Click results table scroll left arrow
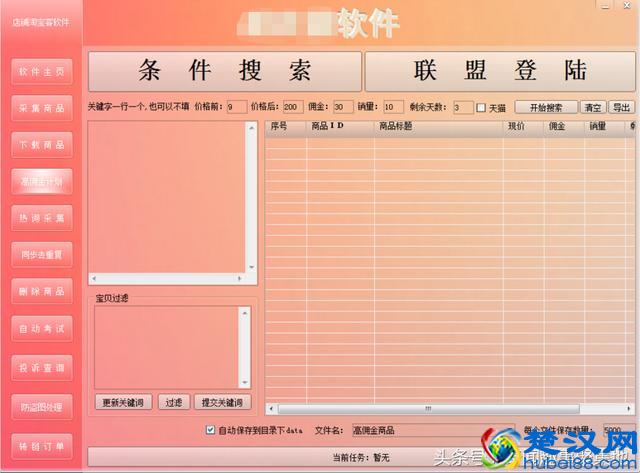640x473 pixels. (x=272, y=409)
